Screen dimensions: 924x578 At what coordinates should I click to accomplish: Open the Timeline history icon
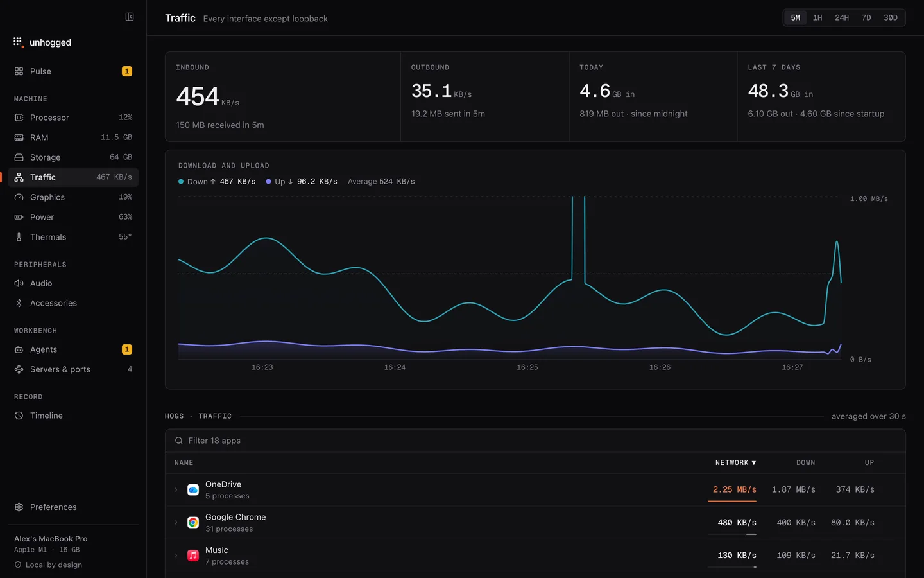[x=19, y=416]
